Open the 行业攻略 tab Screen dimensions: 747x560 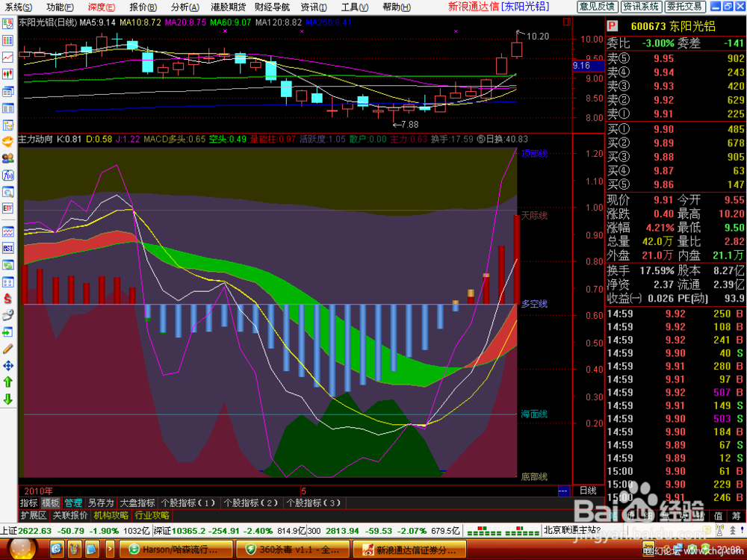(152, 515)
